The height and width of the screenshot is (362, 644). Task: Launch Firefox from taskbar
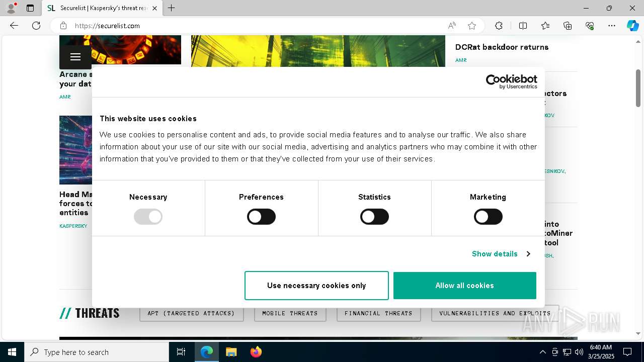tap(256, 352)
